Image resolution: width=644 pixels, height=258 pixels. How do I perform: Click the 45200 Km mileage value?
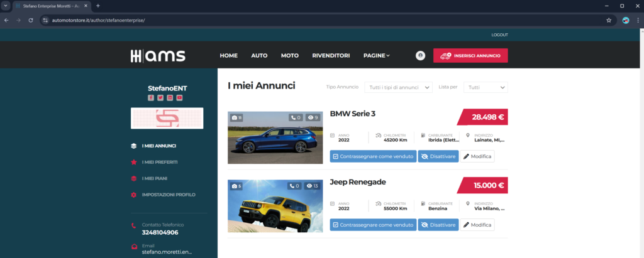pos(395,140)
